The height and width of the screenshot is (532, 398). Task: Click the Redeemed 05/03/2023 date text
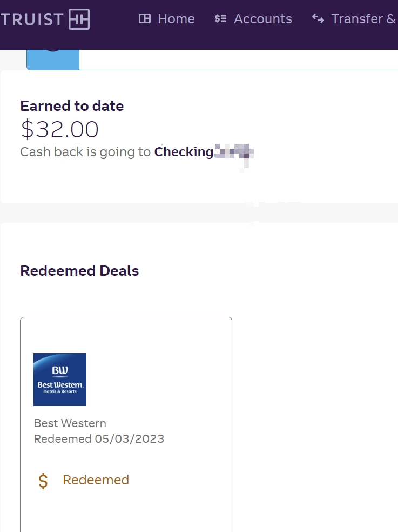[99, 438]
